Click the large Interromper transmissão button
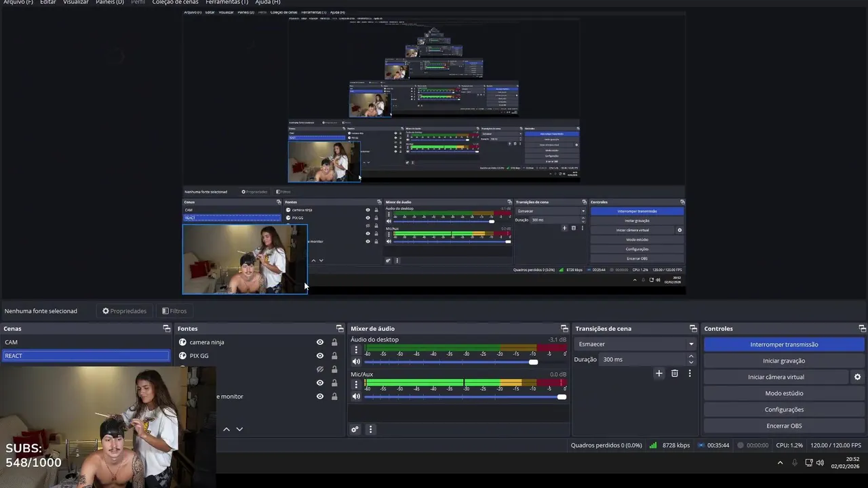868x488 pixels. click(784, 344)
